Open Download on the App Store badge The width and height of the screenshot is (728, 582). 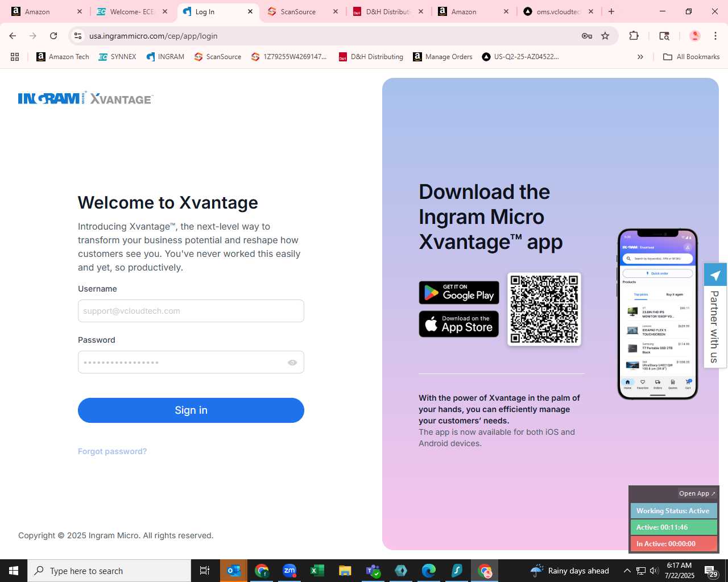click(x=459, y=324)
